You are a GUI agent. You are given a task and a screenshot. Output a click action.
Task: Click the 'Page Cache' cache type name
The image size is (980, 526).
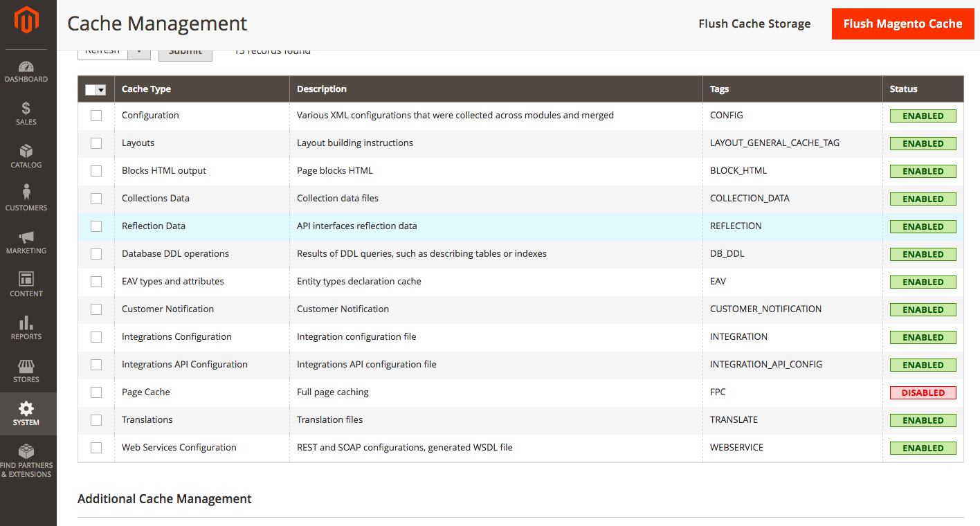point(146,392)
